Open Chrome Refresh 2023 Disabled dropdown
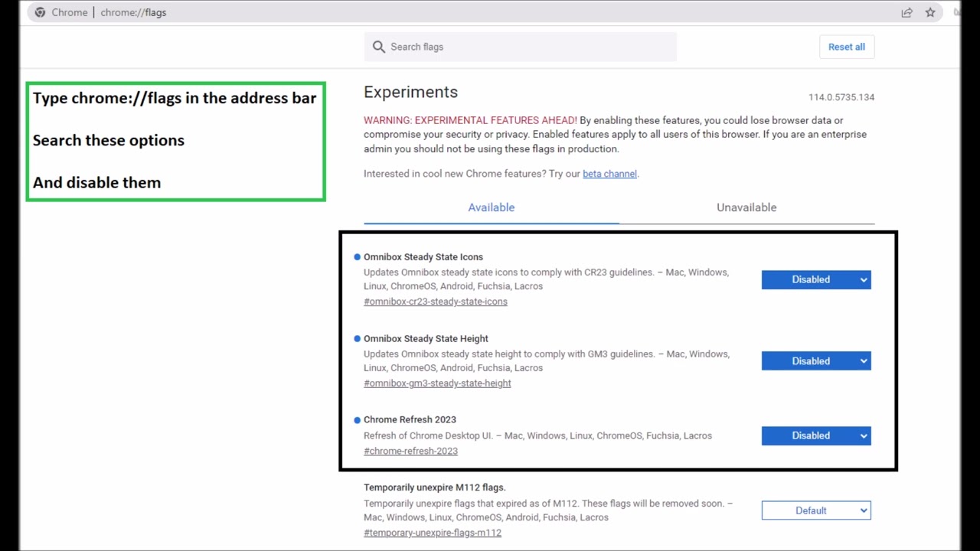 [x=816, y=435]
